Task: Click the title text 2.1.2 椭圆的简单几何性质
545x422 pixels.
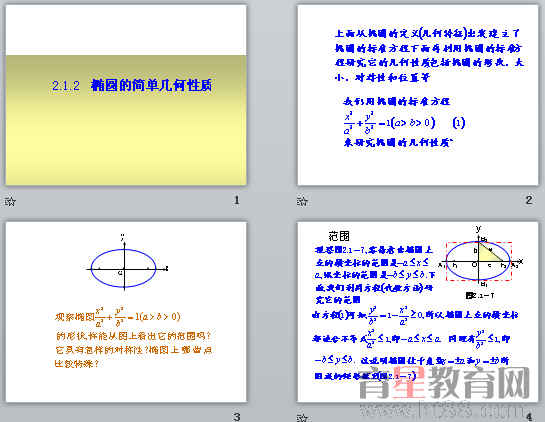Action: click(132, 86)
